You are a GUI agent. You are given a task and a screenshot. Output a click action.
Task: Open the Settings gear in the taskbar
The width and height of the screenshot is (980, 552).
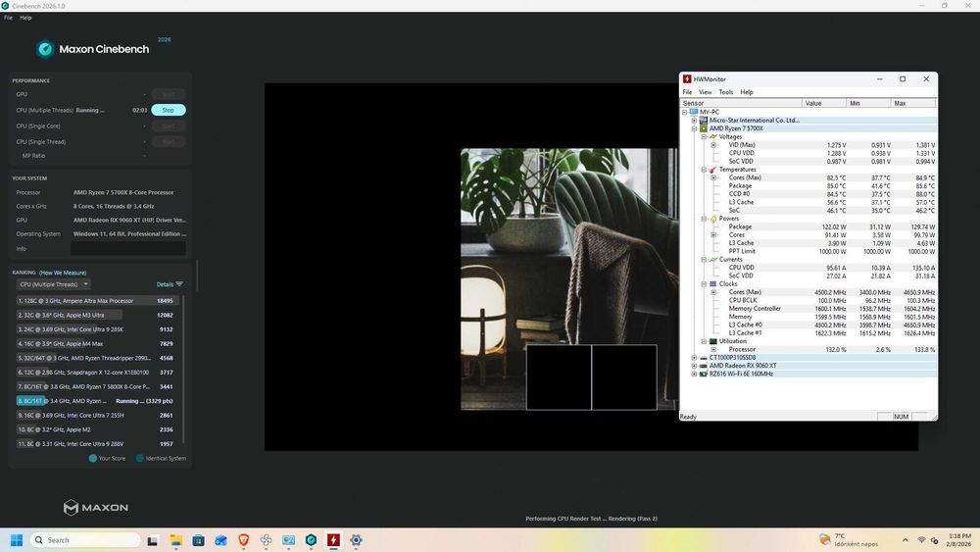pos(356,540)
